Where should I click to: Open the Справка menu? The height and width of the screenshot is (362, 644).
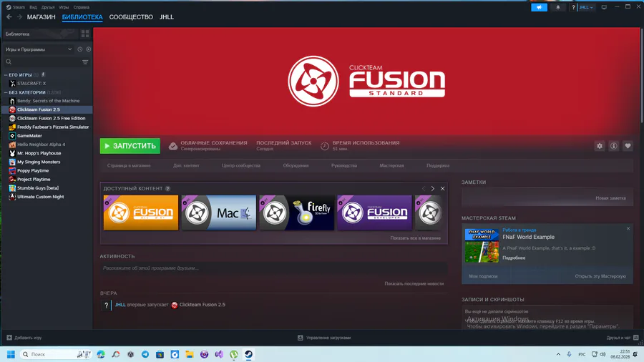tap(82, 7)
